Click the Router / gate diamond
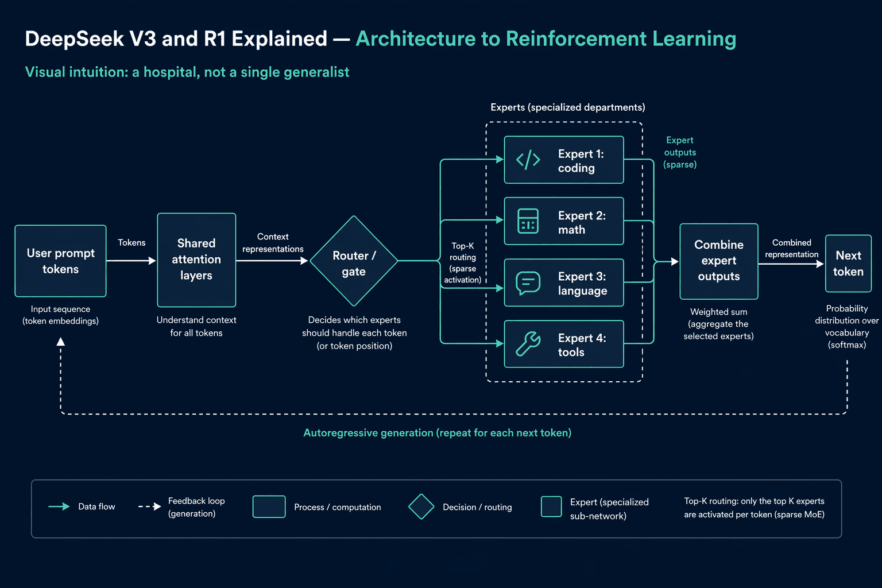882x588 pixels. tap(354, 261)
